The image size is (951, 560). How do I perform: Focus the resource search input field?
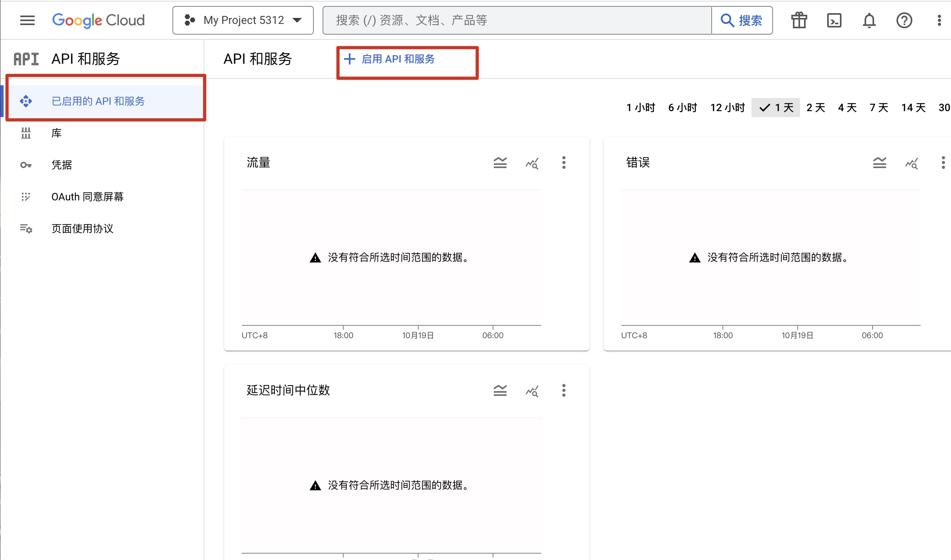(517, 20)
